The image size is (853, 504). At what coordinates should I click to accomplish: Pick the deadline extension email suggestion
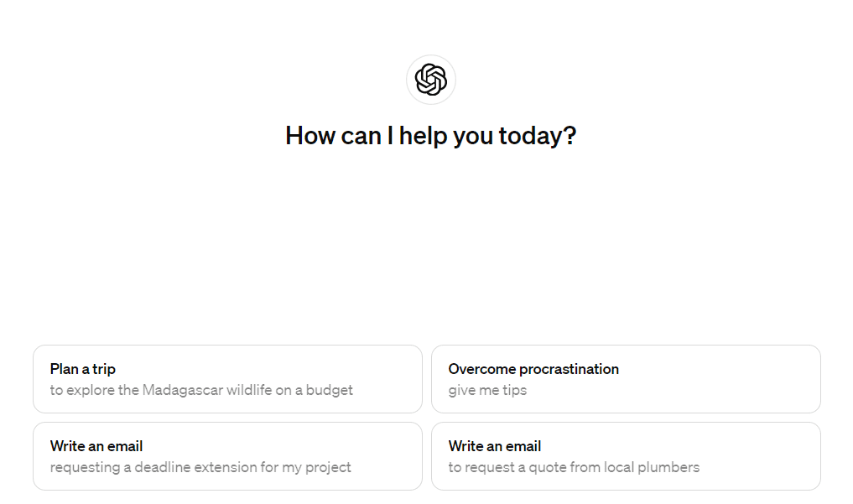click(x=227, y=456)
